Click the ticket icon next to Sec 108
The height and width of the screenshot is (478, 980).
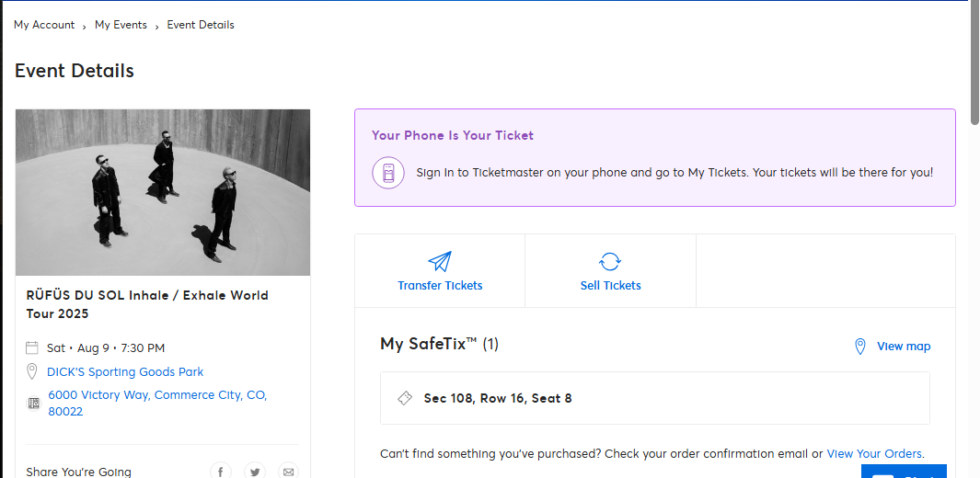[404, 398]
